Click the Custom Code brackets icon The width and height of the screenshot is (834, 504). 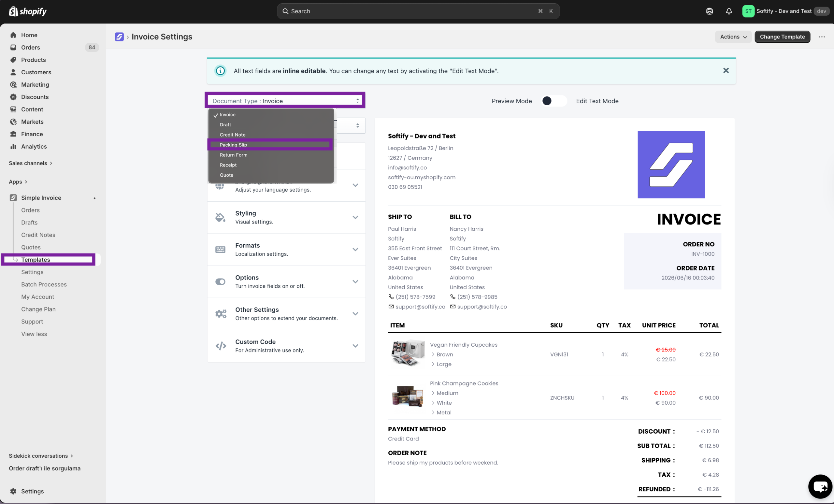click(221, 346)
